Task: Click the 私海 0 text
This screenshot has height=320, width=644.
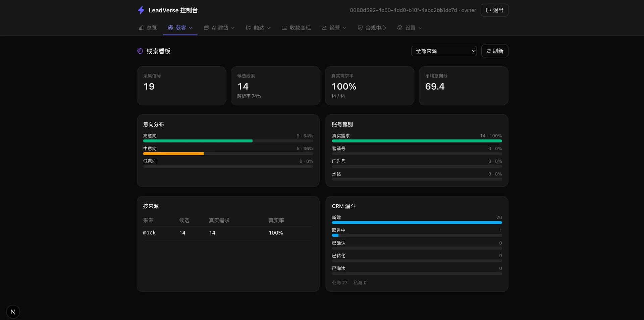Action: point(360,283)
